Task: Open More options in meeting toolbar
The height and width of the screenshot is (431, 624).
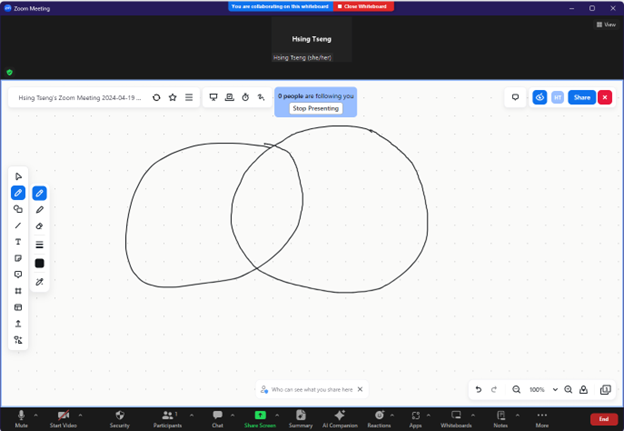Action: [x=542, y=419]
